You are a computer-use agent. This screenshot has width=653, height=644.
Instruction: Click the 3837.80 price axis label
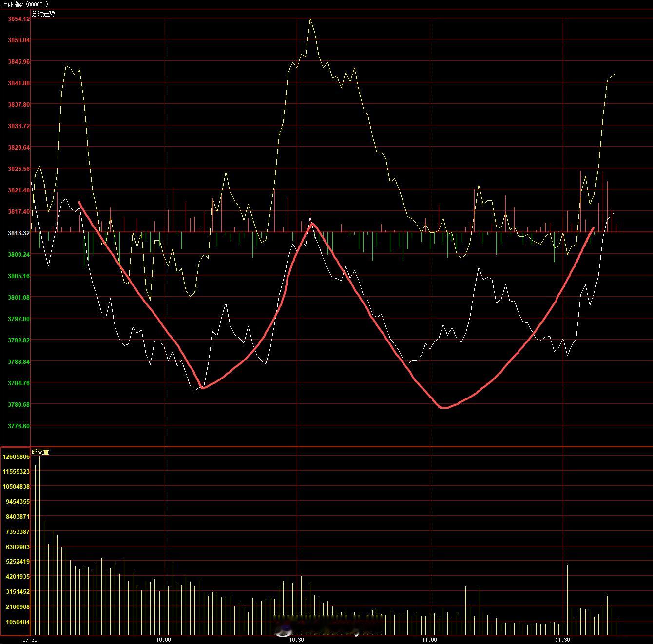pos(19,104)
